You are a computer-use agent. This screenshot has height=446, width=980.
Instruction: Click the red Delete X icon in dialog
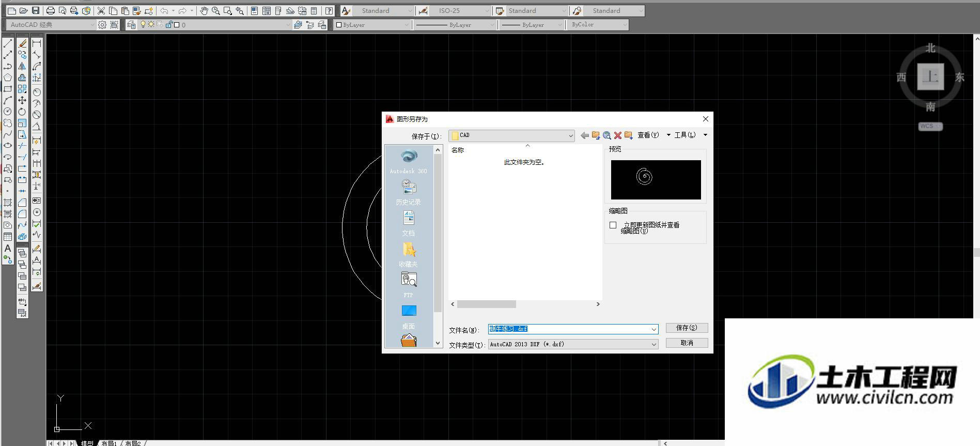click(618, 135)
